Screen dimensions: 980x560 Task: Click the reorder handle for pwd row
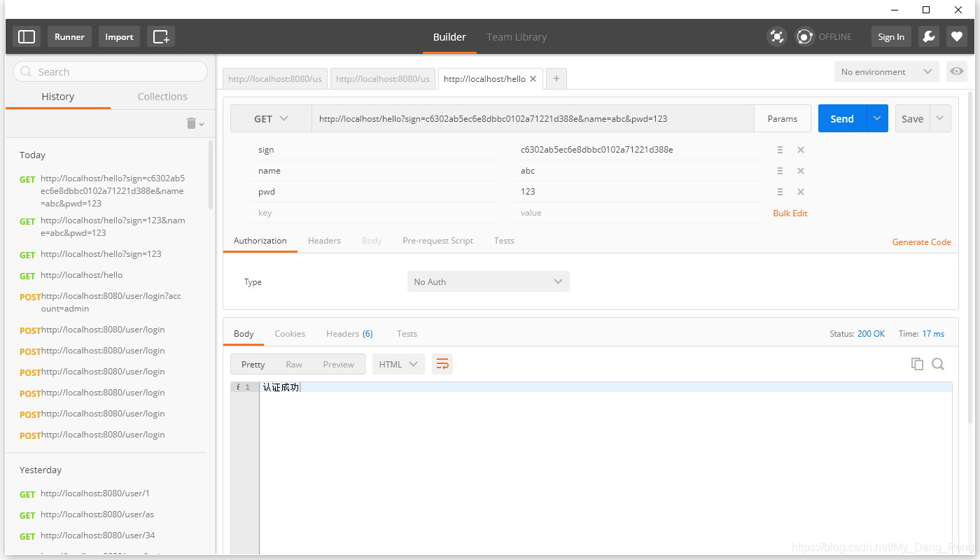[x=780, y=192]
